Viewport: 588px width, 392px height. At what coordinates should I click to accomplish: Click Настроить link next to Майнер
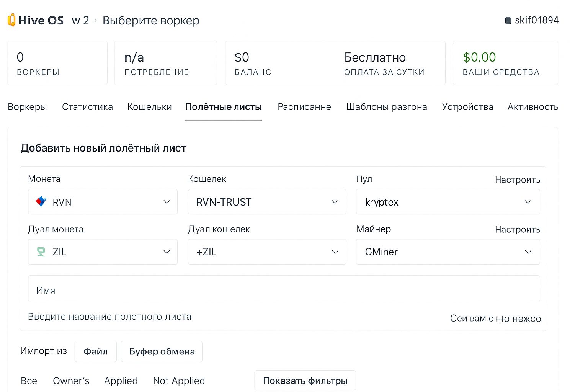click(x=517, y=230)
